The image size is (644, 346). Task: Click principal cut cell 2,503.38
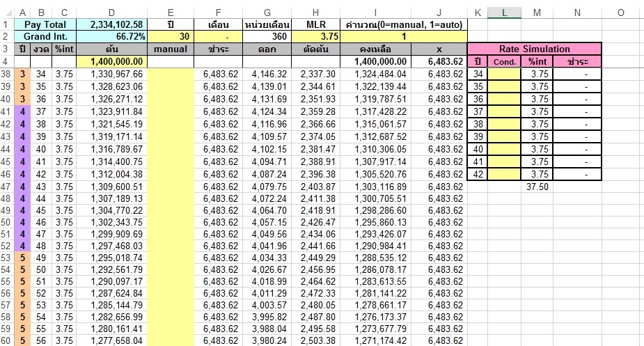tap(316, 340)
